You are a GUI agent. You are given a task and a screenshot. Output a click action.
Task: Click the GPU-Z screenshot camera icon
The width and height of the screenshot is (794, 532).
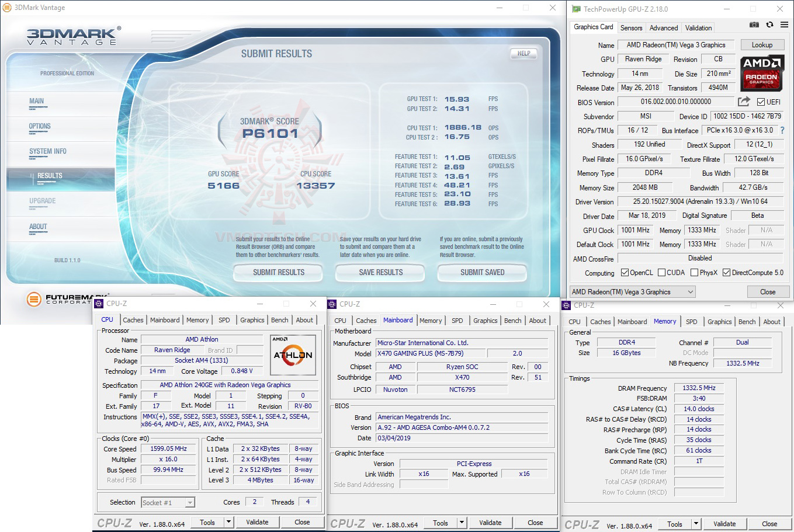(754, 25)
